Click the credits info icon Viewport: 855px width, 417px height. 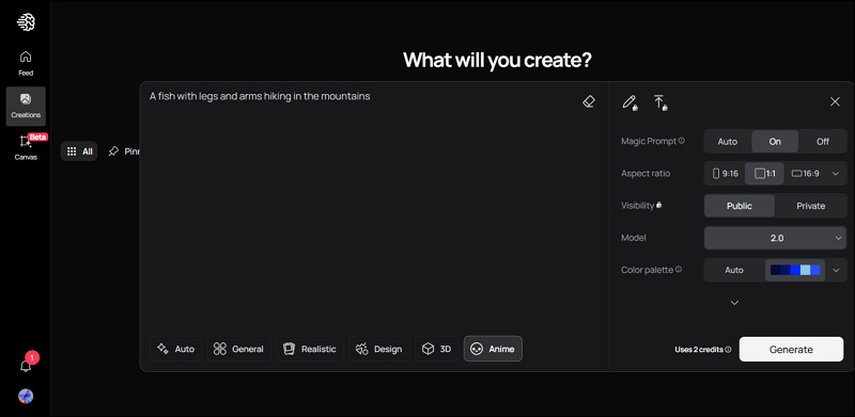728,349
